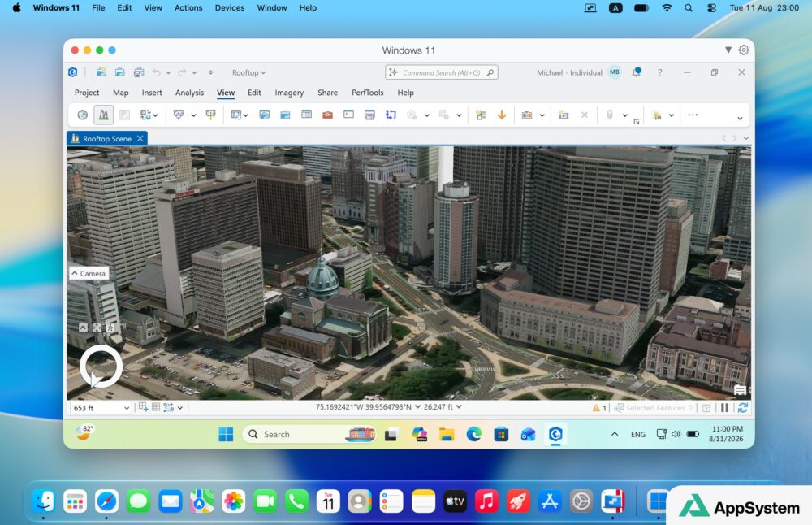Click the Contents pane list icon
This screenshot has height=525, width=812.
(x=307, y=115)
